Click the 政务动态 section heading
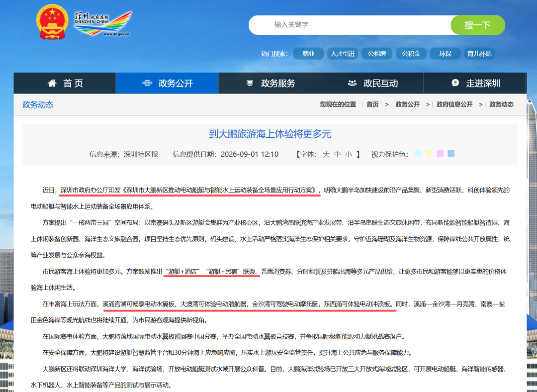Viewport: 537px width, 392px height. pyautogui.click(x=38, y=104)
